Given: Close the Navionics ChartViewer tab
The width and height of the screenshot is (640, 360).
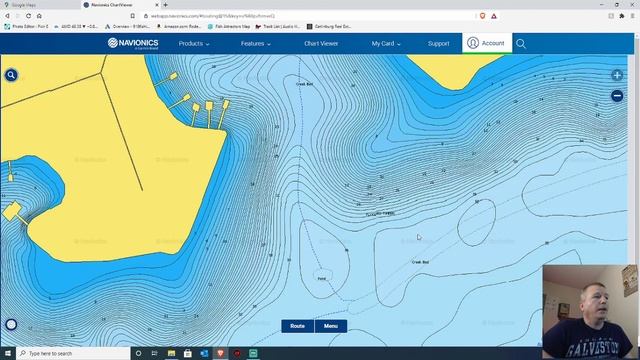Looking at the screenshot, I should [157, 5].
